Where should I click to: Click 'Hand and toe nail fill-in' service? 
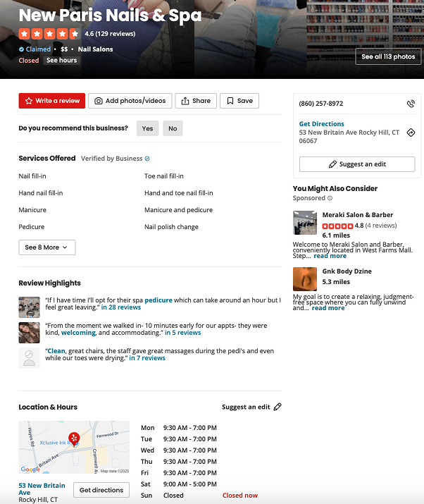179,193
